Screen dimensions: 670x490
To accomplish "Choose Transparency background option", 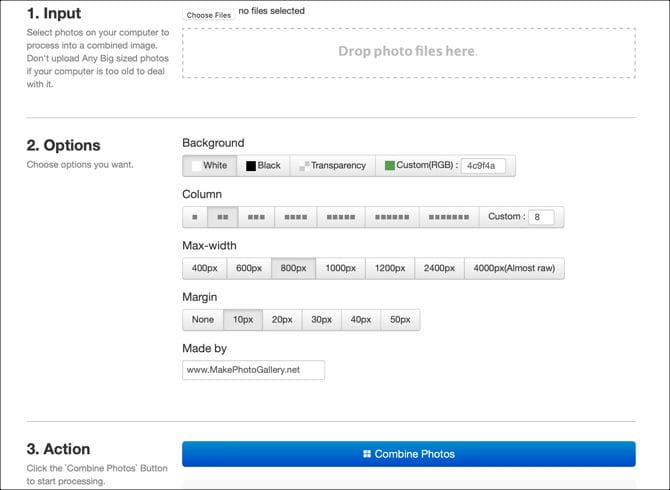I will tap(332, 166).
